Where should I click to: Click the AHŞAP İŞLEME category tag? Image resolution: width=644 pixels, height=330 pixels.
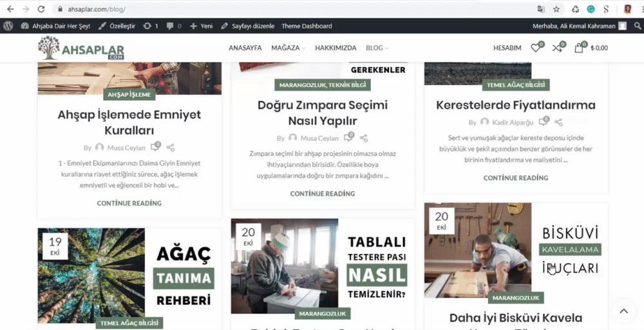point(129,95)
